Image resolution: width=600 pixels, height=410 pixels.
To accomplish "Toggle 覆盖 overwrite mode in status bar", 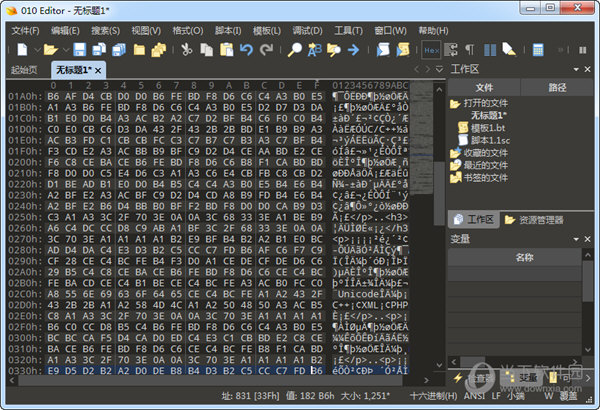I will (569, 395).
